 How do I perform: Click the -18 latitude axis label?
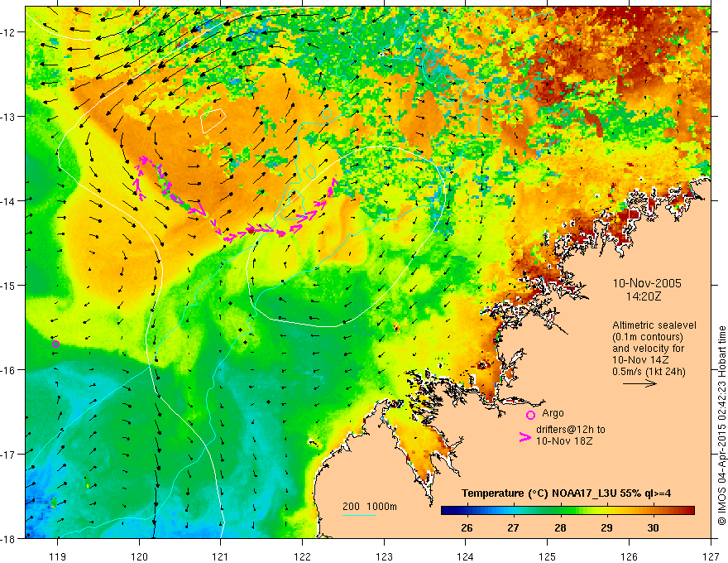click(x=9, y=538)
